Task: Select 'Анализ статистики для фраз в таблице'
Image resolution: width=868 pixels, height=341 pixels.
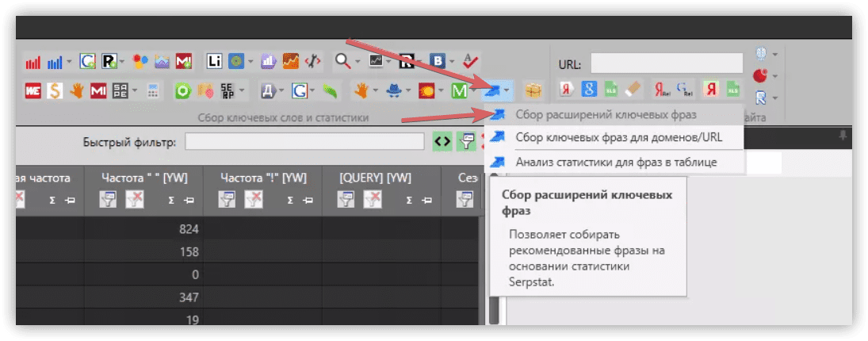Action: coord(615,162)
